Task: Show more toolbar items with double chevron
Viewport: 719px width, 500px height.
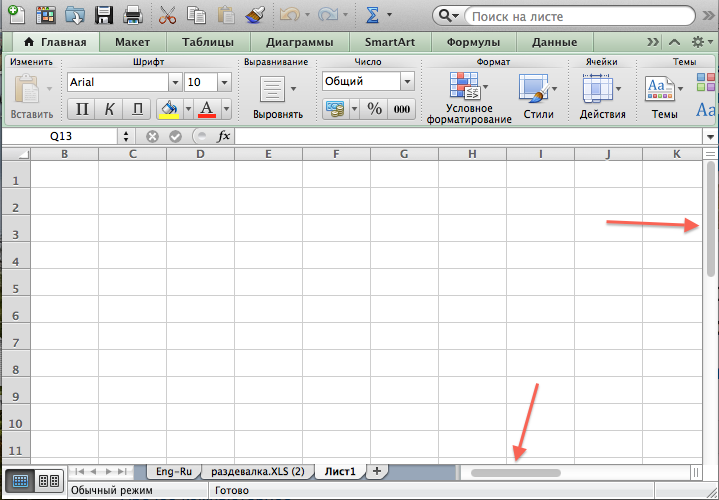Action: [709, 17]
